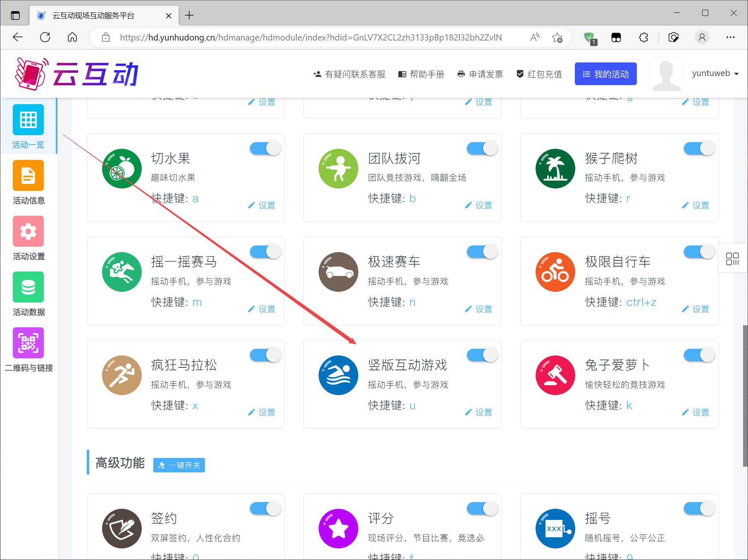Toggle the 猴子爬树 module switch
This screenshot has width=748, height=560.
(699, 148)
